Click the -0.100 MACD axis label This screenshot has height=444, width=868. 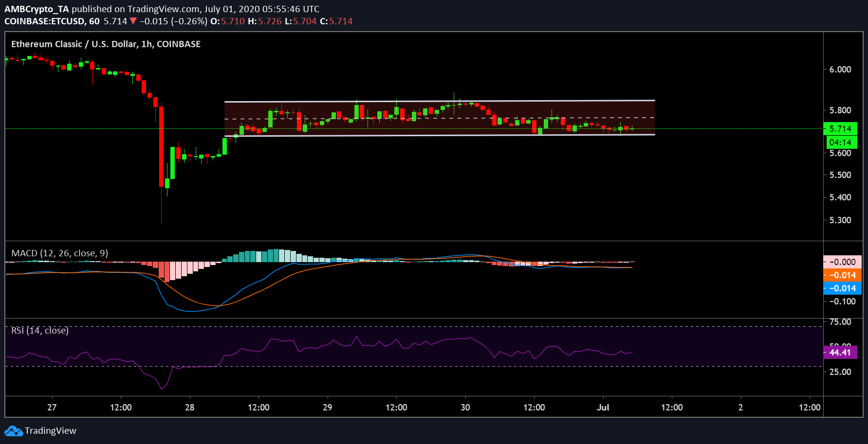pos(842,302)
